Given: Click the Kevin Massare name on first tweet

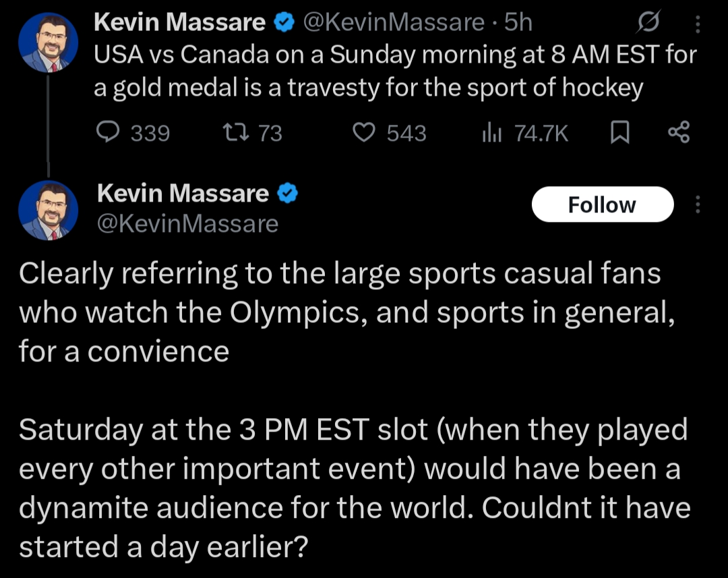Looking at the screenshot, I should (x=179, y=22).
